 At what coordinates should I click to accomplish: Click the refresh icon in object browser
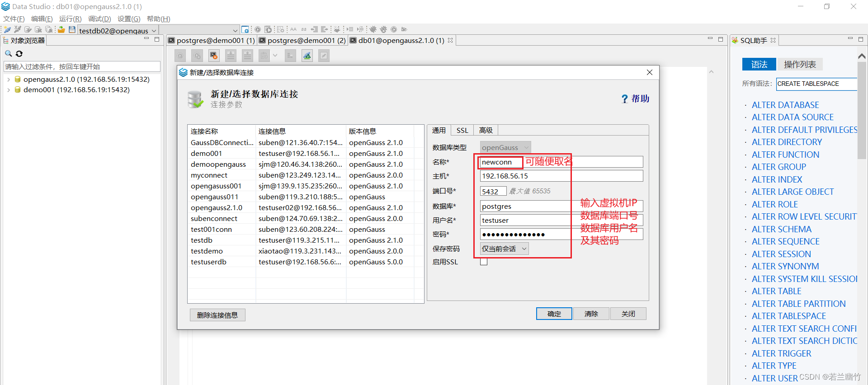[19, 53]
